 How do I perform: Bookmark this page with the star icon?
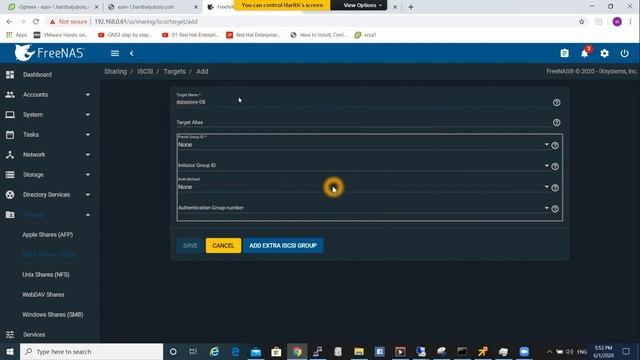coord(582,22)
